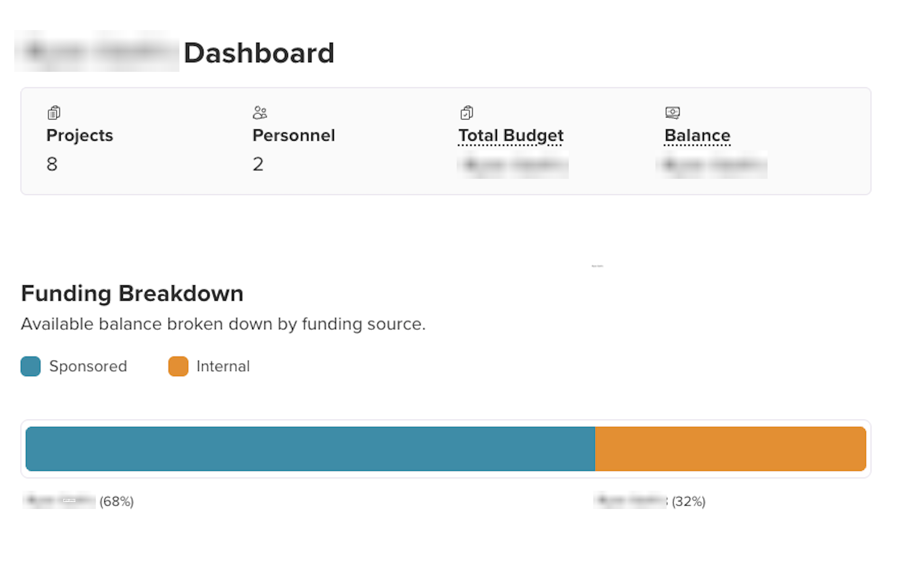Click the (68%) label under the bar
This screenshot has height=588, width=897.
(117, 501)
